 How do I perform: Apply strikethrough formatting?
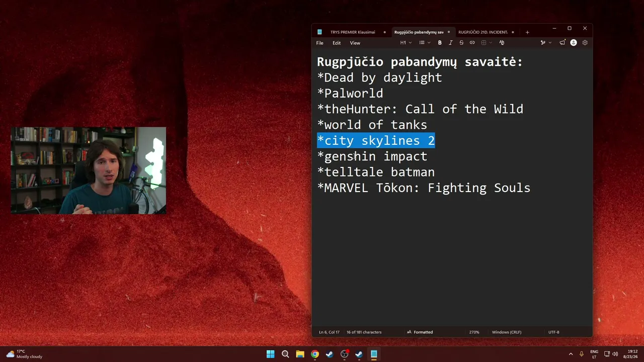tap(461, 43)
